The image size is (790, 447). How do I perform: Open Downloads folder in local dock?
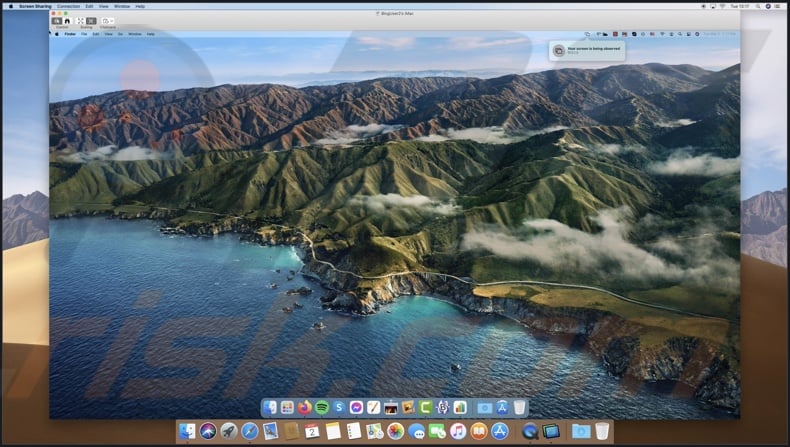pyautogui.click(x=581, y=431)
